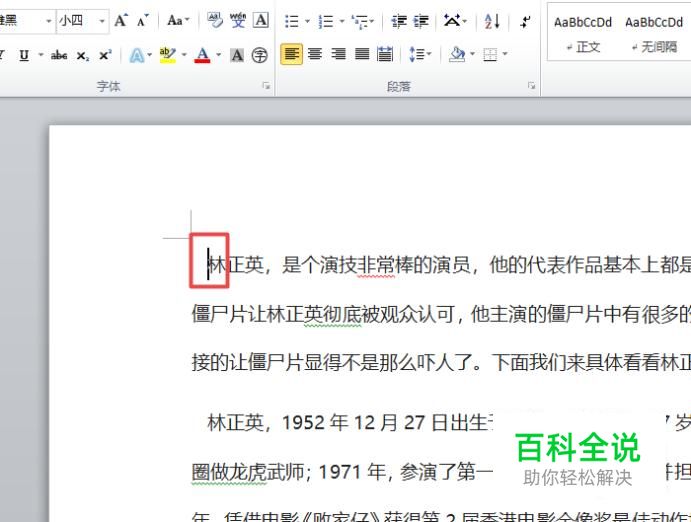Toggle subscript formatting
Viewport: 691px width, 522px height.
(82, 56)
